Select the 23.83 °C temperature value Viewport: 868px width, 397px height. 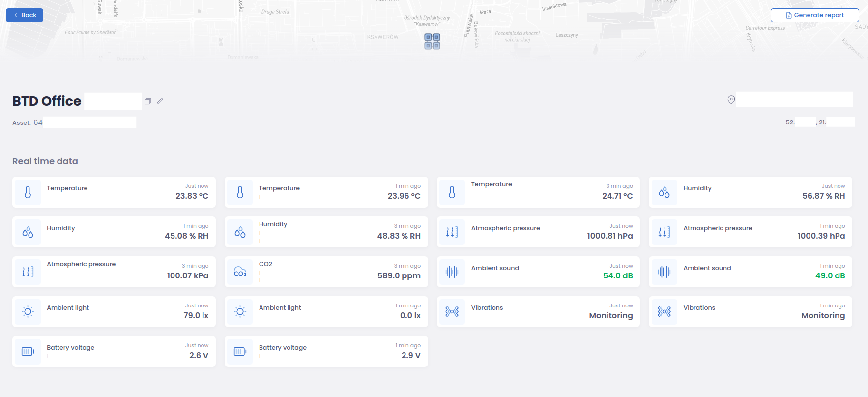192,196
